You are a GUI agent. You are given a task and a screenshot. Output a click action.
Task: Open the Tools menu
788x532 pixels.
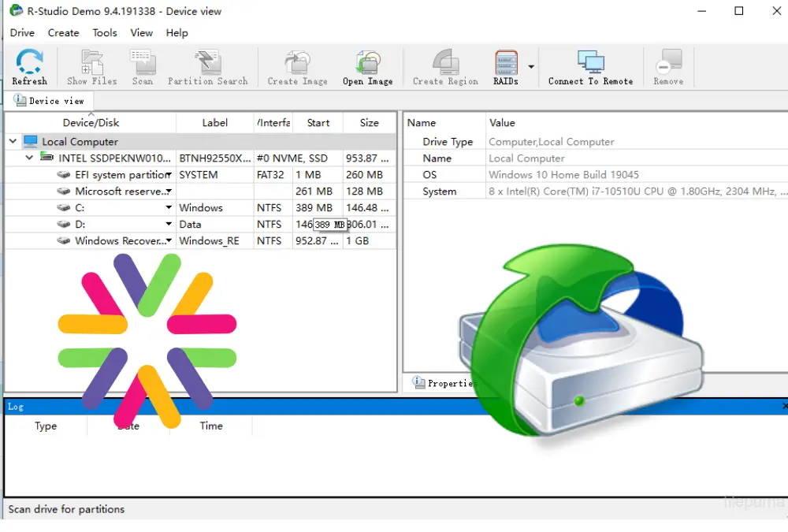click(105, 32)
